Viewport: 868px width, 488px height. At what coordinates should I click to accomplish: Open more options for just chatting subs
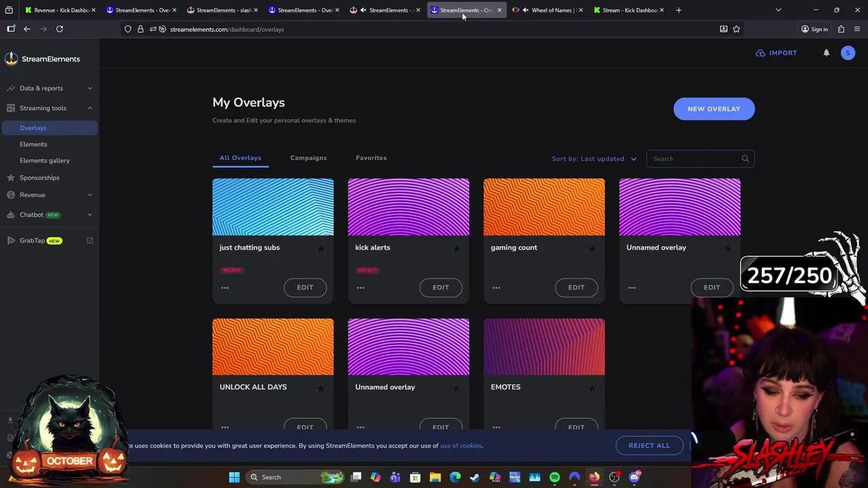point(225,287)
